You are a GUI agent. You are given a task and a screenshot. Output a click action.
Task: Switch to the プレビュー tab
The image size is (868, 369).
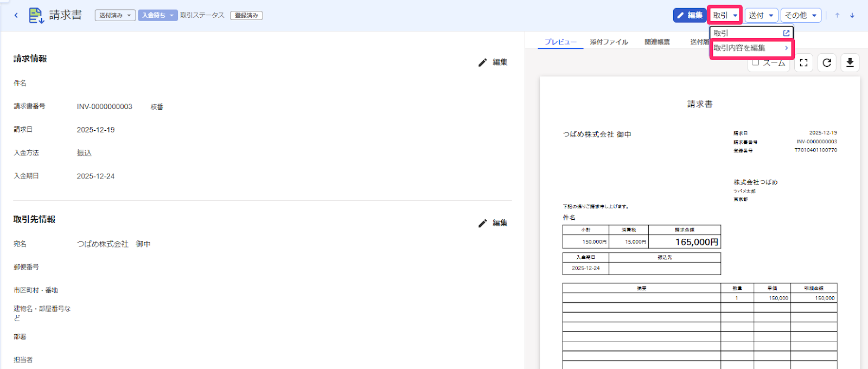pyautogui.click(x=560, y=42)
